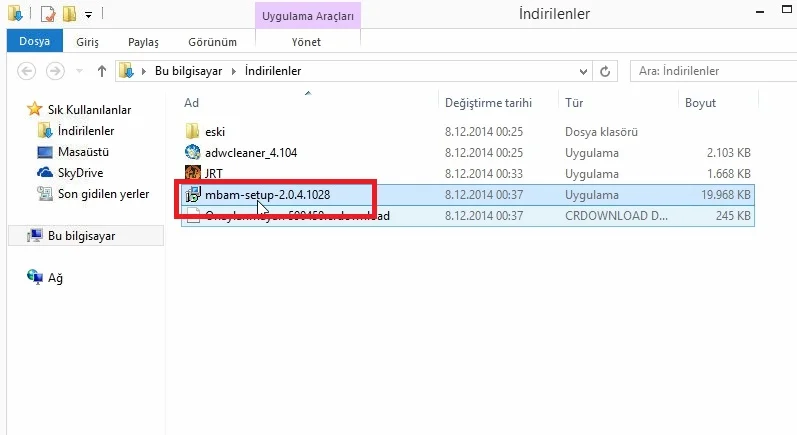Select the JRT application icon

coord(193,173)
